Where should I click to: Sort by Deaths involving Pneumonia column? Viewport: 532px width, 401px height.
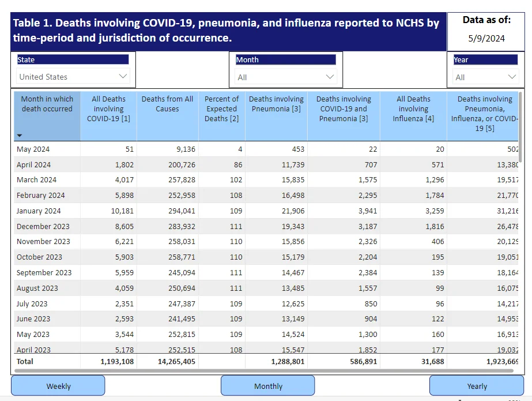point(276,116)
